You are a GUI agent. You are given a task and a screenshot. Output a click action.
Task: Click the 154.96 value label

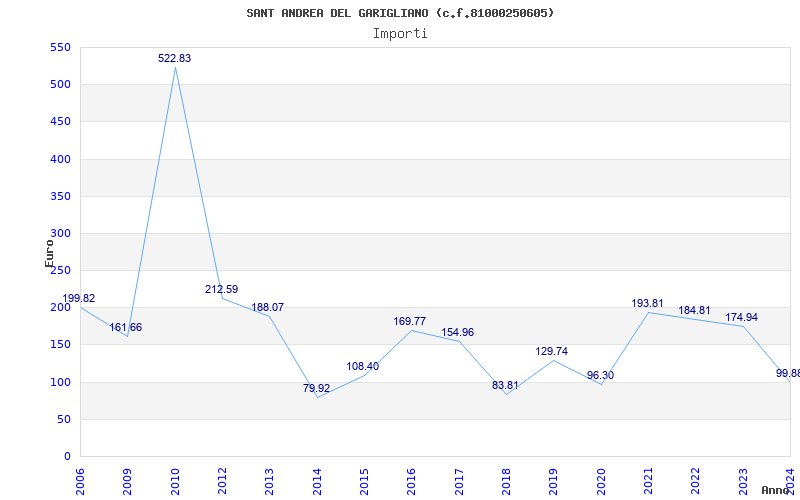click(458, 333)
